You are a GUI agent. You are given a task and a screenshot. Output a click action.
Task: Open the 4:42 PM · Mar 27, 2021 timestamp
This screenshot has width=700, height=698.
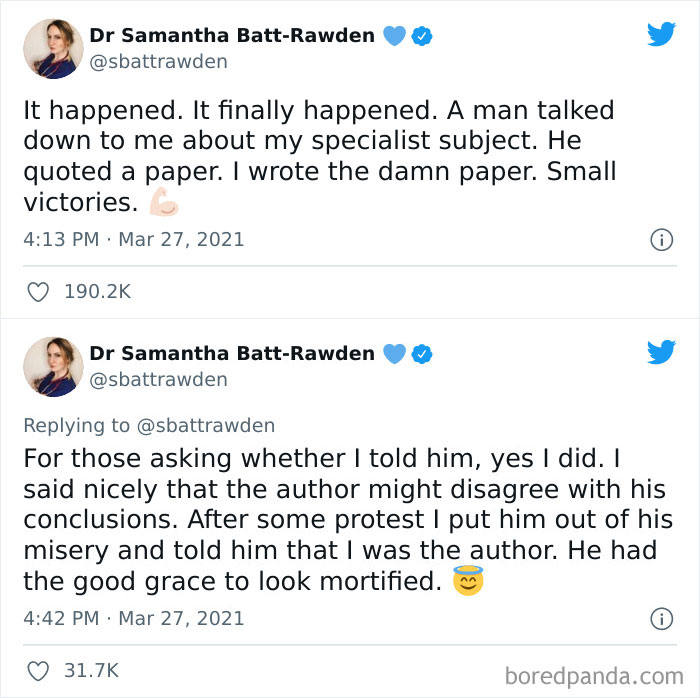[x=134, y=618]
